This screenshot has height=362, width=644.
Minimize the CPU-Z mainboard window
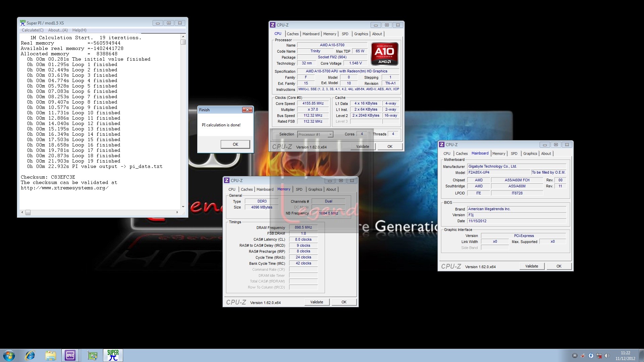point(545,145)
